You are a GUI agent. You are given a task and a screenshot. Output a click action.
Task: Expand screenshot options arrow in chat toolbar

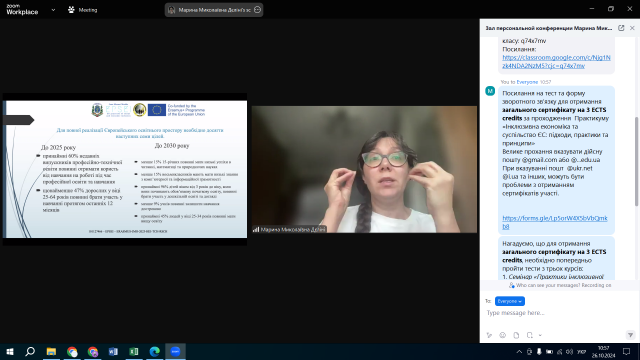(x=540, y=336)
